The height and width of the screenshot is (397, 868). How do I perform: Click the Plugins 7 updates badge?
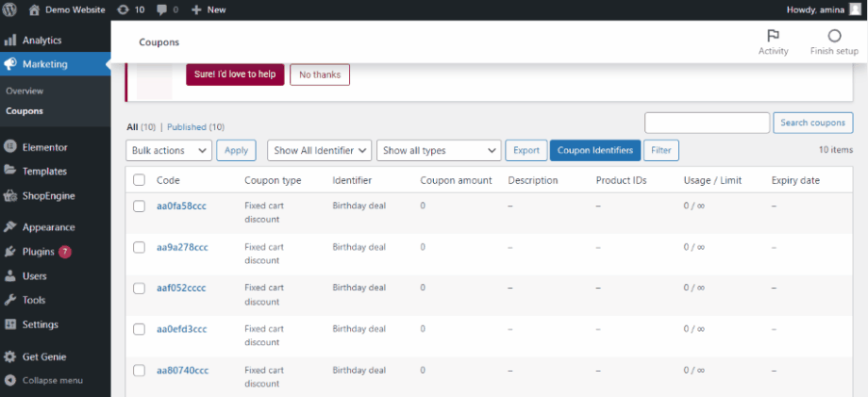tap(65, 252)
